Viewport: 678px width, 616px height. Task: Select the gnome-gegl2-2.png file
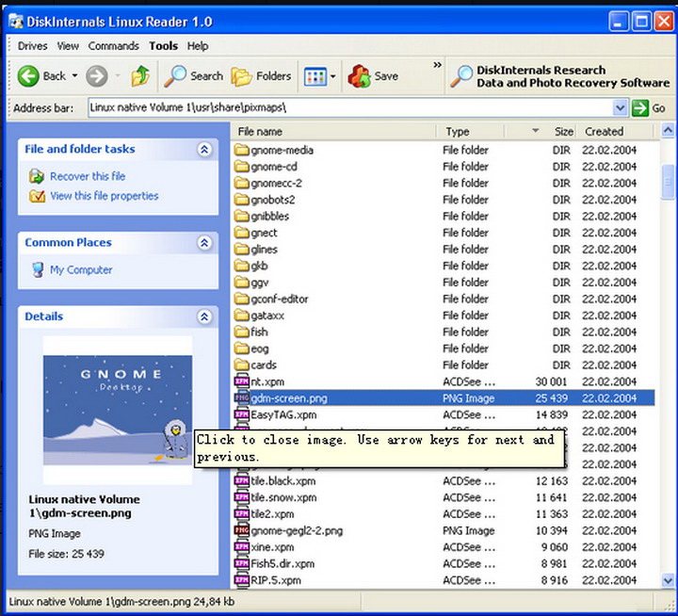296,531
